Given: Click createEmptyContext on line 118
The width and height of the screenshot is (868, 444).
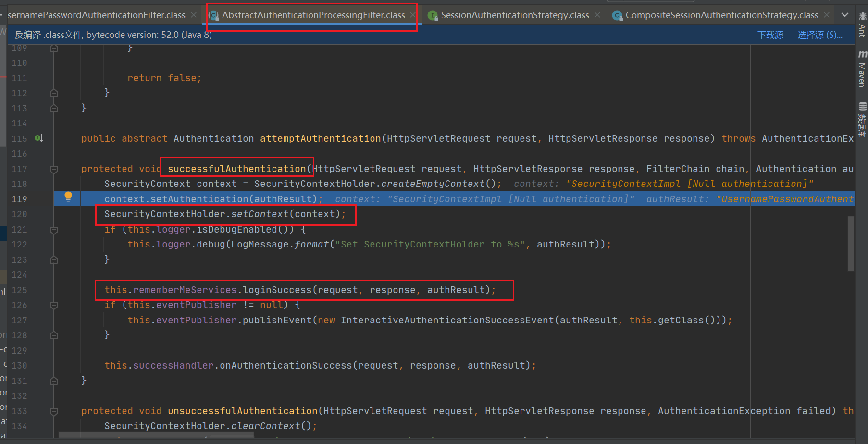Looking at the screenshot, I should point(433,184).
